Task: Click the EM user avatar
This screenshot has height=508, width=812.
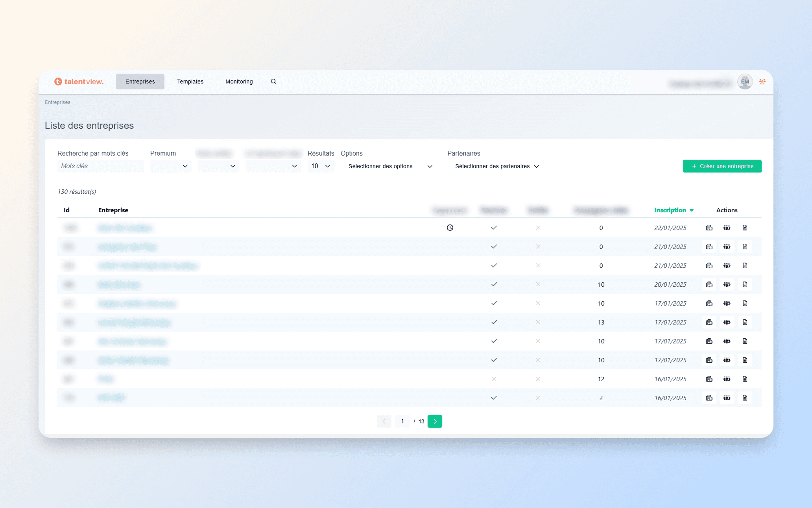Action: [745, 82]
